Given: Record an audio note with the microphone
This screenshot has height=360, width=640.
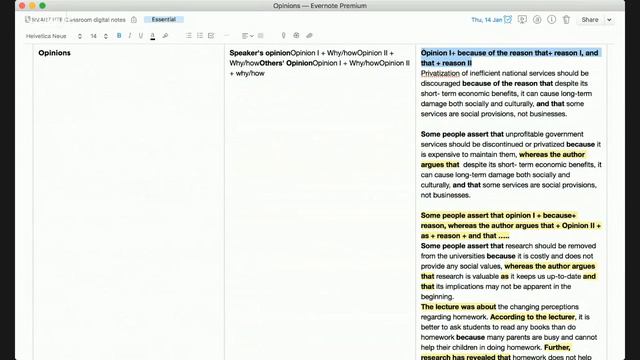Looking at the screenshot, I should (x=283, y=36).
